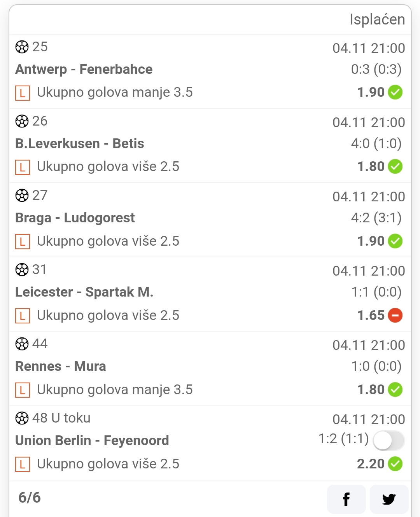Click green check beside 2.20 odds
Image resolution: width=420 pixels, height=517 pixels.
coord(395,464)
